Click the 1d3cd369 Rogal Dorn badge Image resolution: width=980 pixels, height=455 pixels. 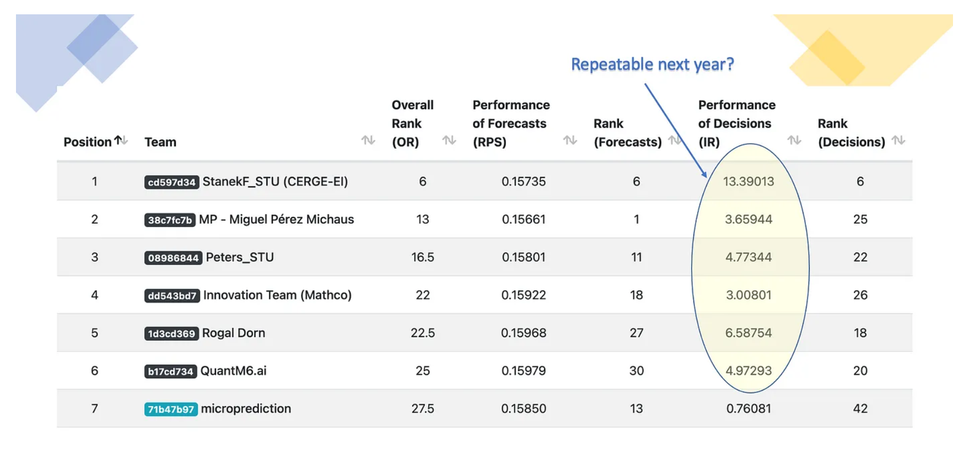[171, 334]
